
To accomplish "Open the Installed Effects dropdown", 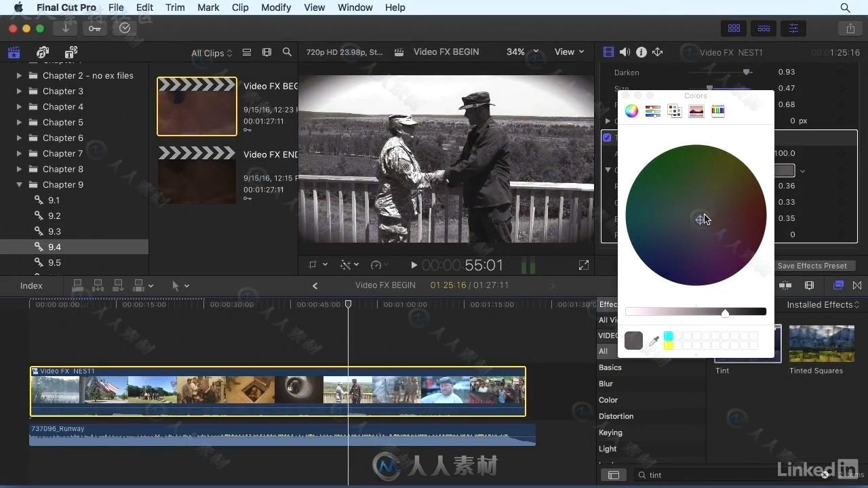I will [823, 305].
